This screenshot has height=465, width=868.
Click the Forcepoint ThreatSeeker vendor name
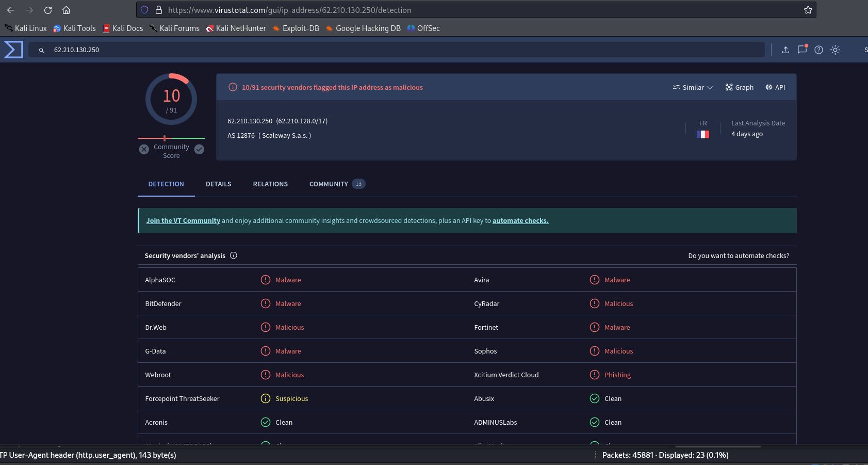point(182,398)
